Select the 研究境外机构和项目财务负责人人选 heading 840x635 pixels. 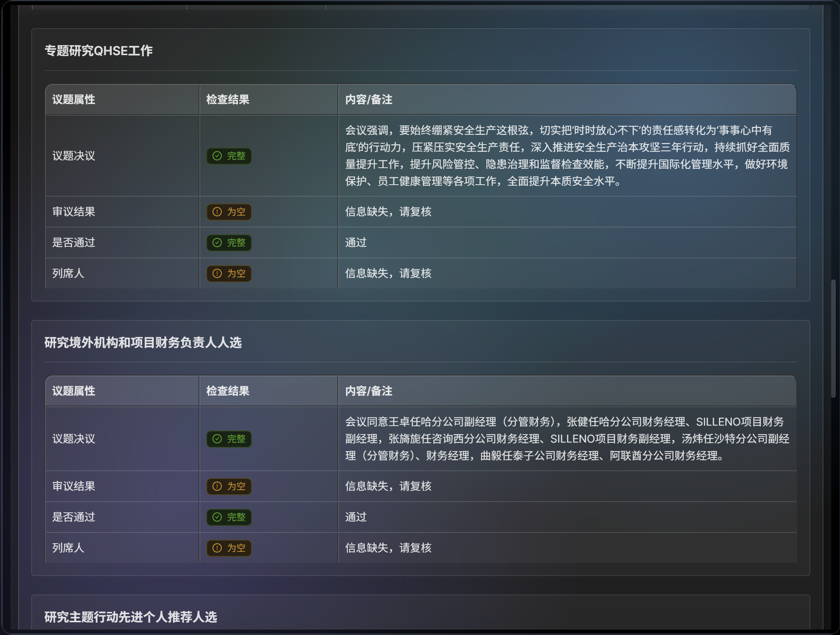(x=143, y=342)
